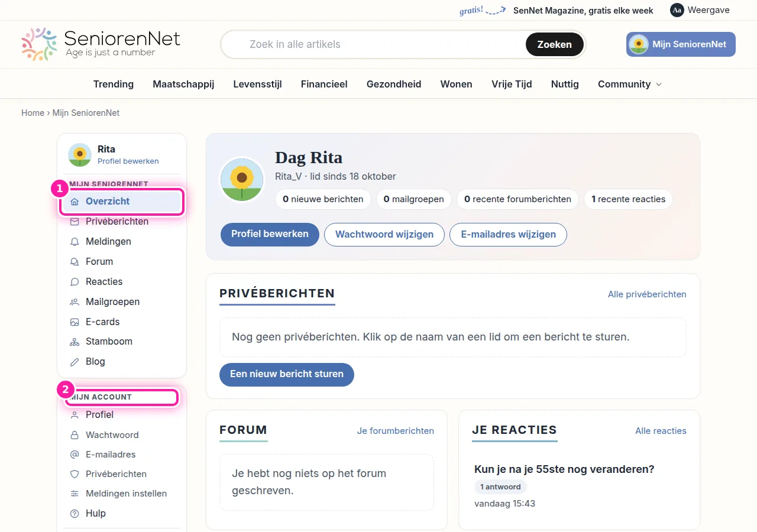
Task: Open 'Kun je na je 55ste nog veranderen?' reaction
Action: coord(564,469)
